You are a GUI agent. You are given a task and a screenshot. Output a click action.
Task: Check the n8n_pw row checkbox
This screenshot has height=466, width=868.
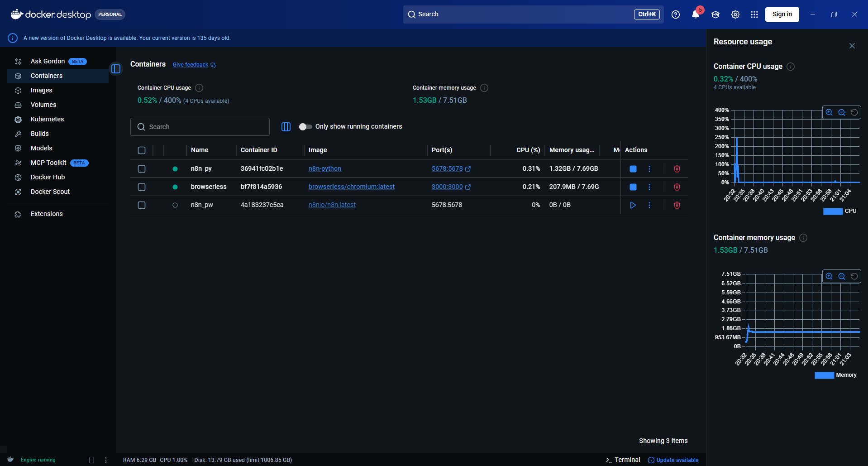(x=142, y=205)
